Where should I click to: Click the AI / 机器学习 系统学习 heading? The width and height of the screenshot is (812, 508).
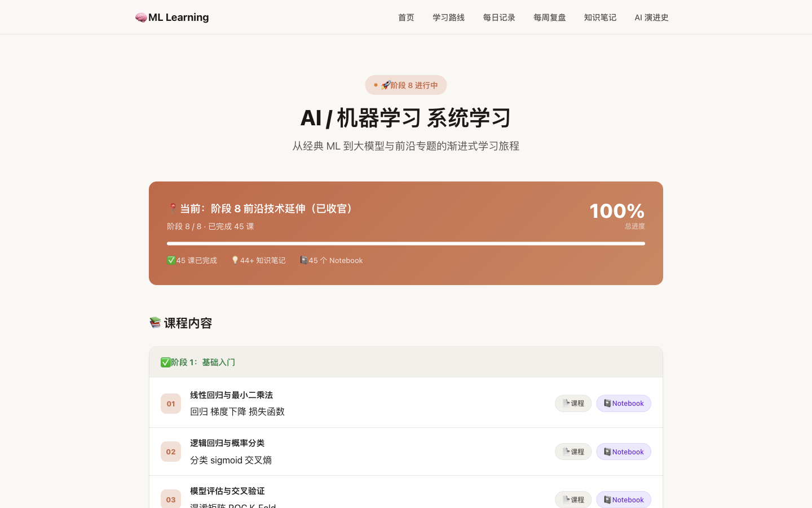click(406, 118)
